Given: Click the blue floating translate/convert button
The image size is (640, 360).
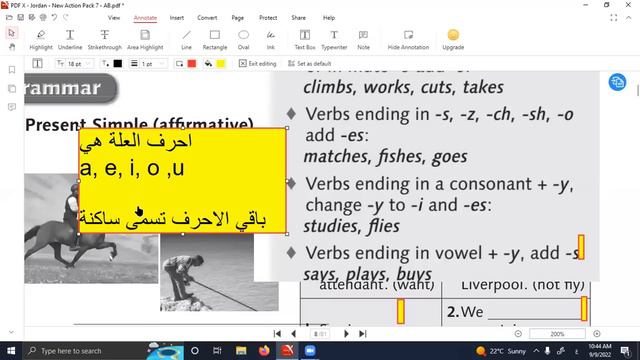Looking at the screenshot, I should pyautogui.click(x=617, y=82).
